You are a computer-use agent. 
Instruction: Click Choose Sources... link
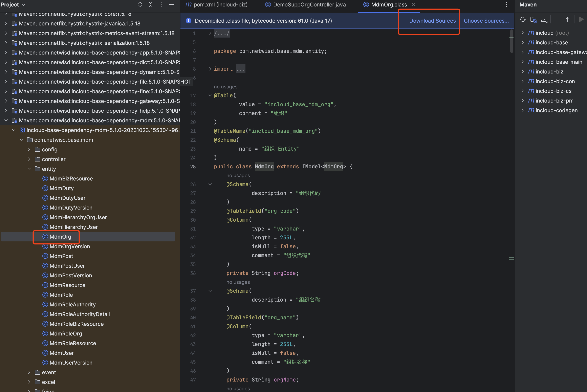486,21
